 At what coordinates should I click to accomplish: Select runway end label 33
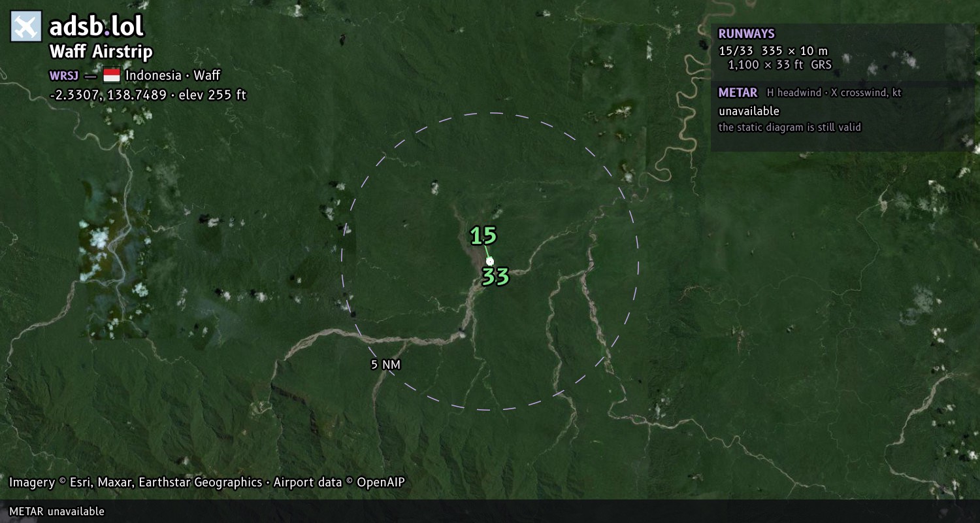coord(495,277)
